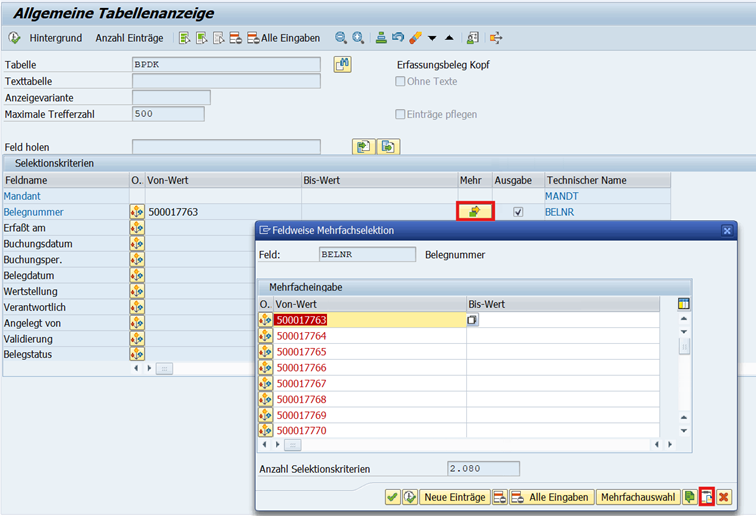Collapse using black up-triangle in toolbar
Image resolution: width=756 pixels, height=516 pixels.
(449, 38)
